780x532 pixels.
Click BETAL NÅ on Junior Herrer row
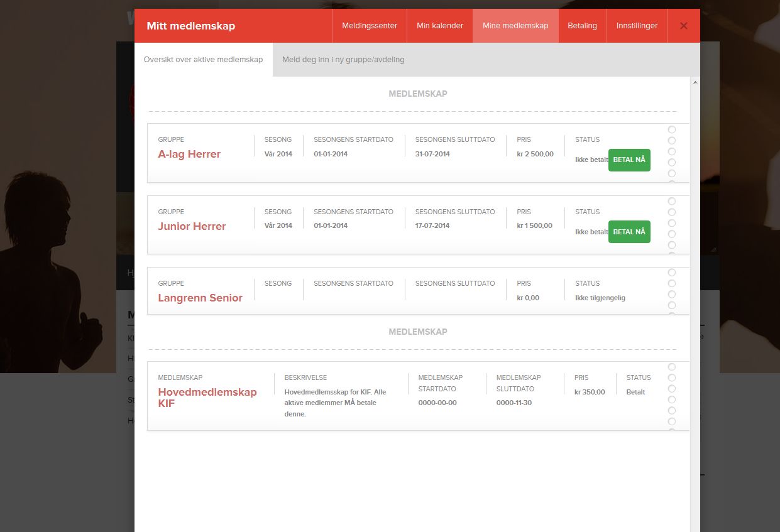pyautogui.click(x=629, y=232)
